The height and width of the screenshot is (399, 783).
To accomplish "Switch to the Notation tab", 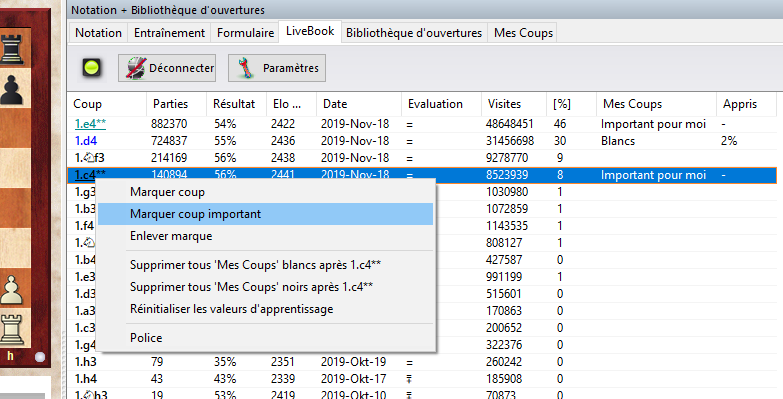I will click(x=98, y=33).
